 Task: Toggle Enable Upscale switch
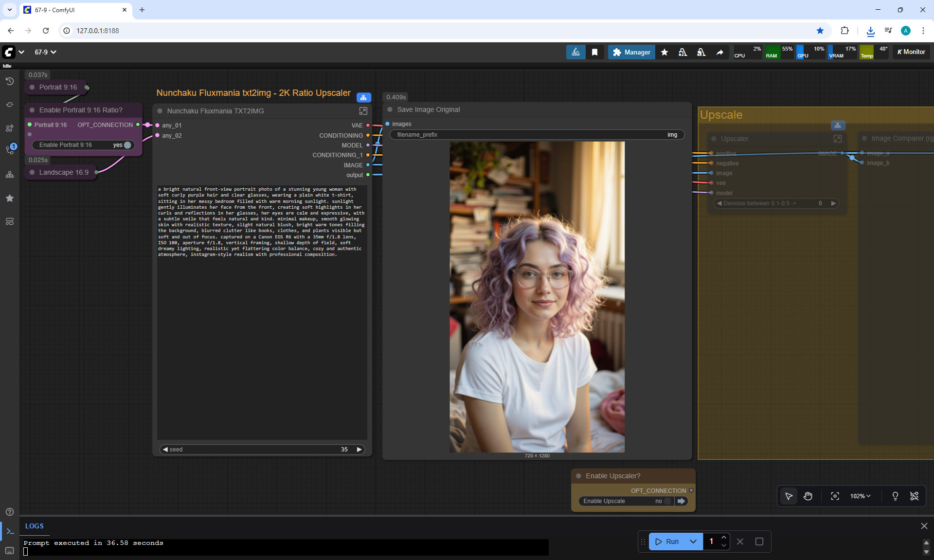[x=667, y=501]
